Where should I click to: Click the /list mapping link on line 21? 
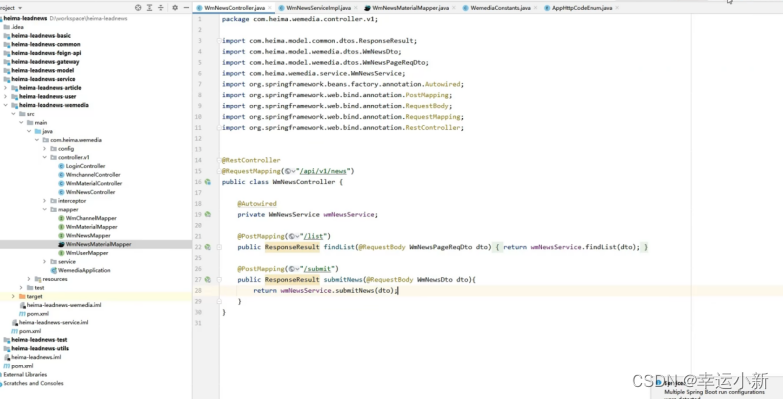click(315, 236)
